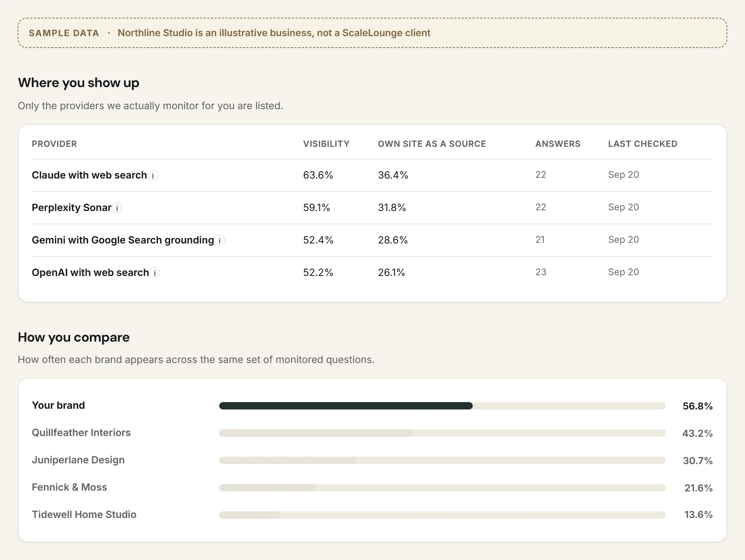Select the Quillfeather Interiors progress bar
The width and height of the screenshot is (745, 560).
[442, 433]
